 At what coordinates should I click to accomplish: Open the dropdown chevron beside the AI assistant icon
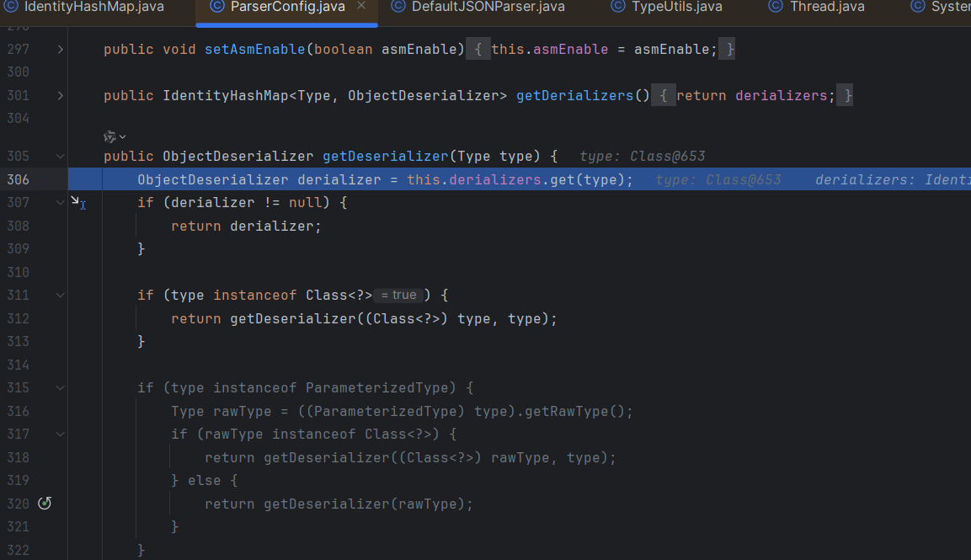pos(123,136)
